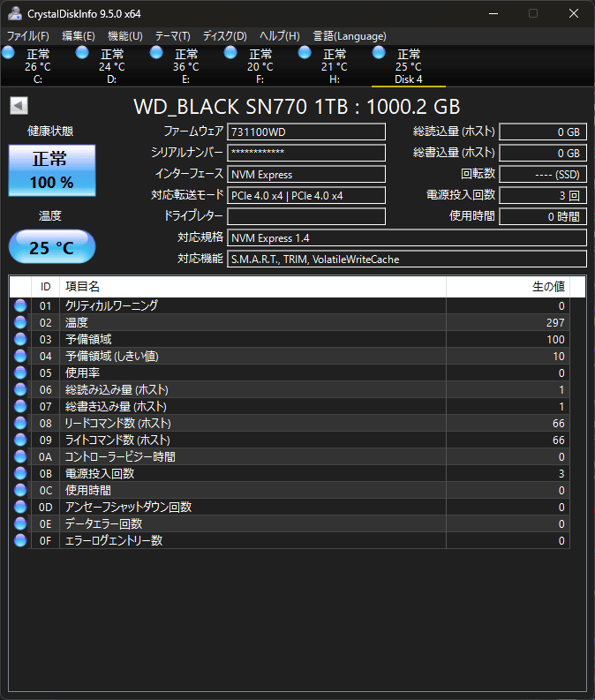Open the 機能(U) menu
595x700 pixels.
(124, 36)
